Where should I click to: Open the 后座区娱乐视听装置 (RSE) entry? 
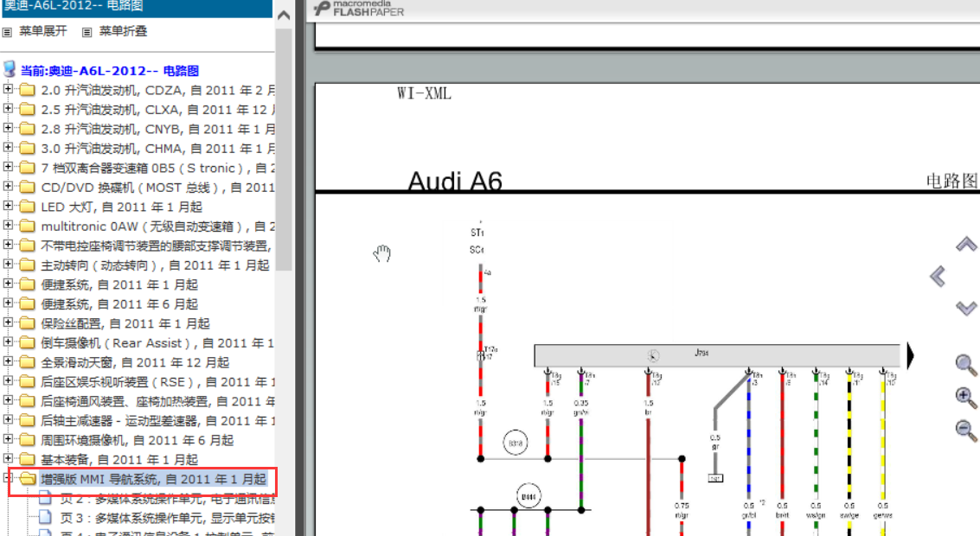click(157, 382)
